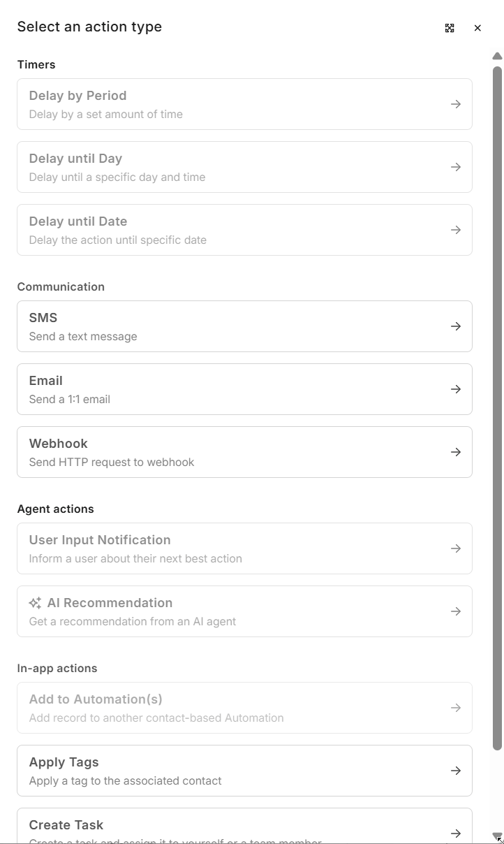Viewport: 504px width, 844px height.
Task: Click the AI Recommendation sparkle icon
Action: point(35,603)
